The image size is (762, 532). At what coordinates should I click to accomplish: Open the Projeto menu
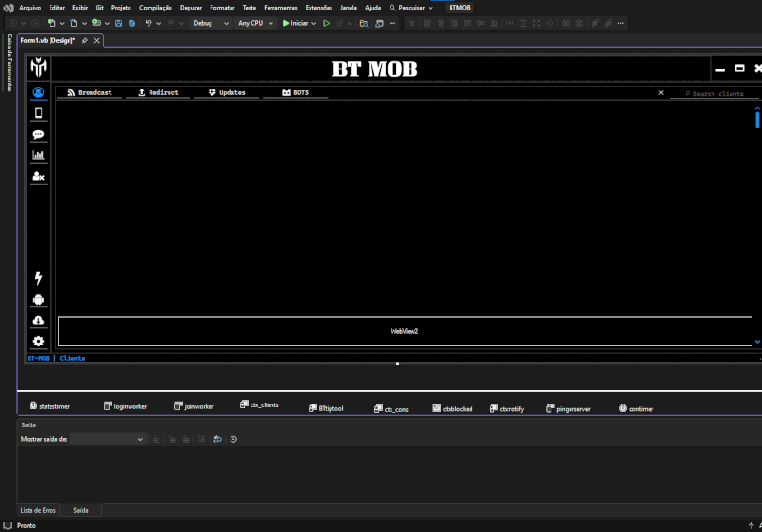pos(121,8)
